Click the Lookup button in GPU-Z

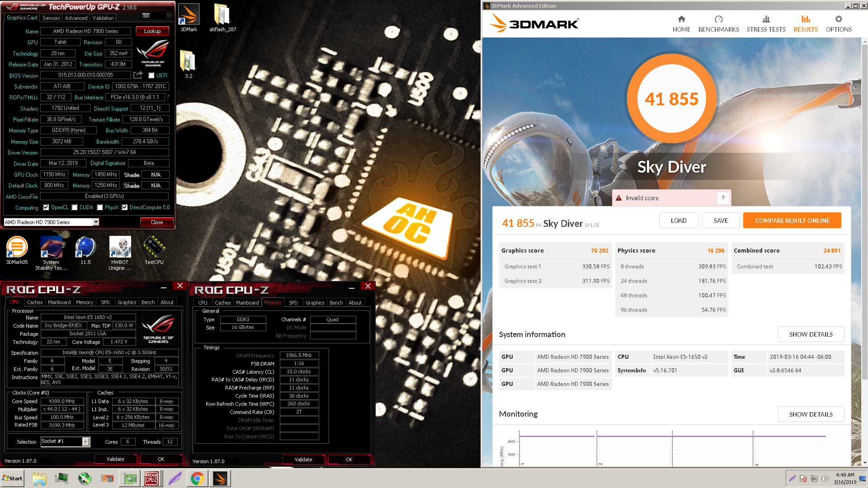coord(152,31)
